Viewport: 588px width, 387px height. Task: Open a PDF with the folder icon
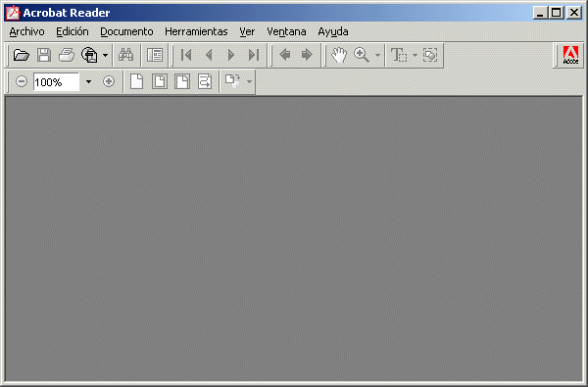(x=22, y=55)
